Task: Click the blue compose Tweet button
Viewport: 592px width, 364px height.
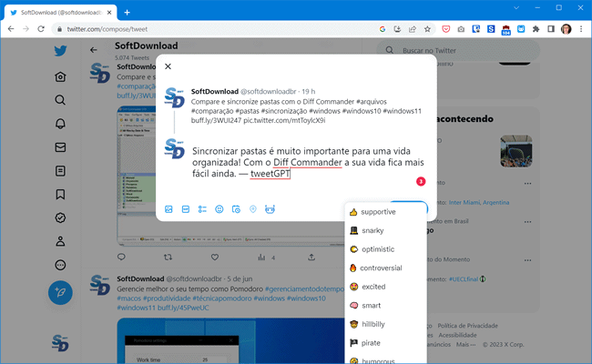Action: (60, 293)
